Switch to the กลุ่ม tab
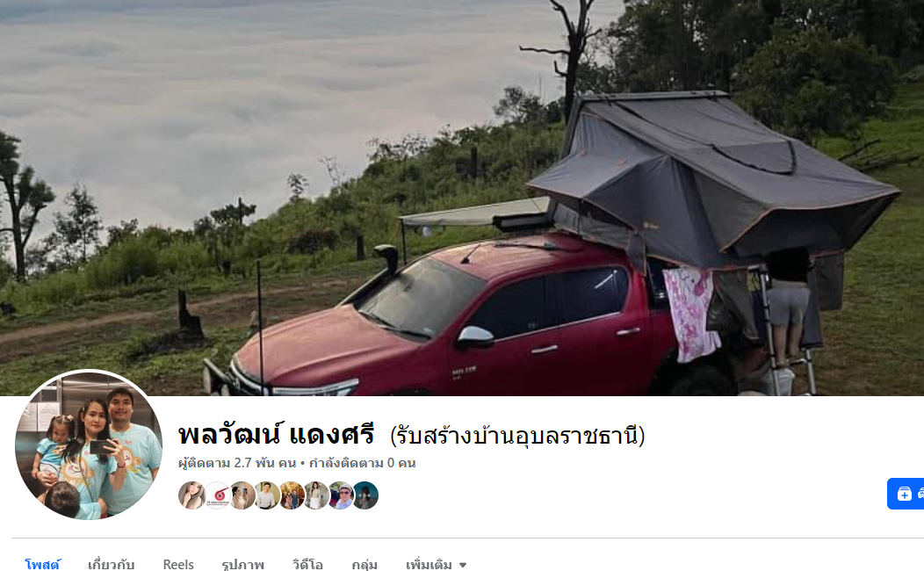 tap(365, 565)
